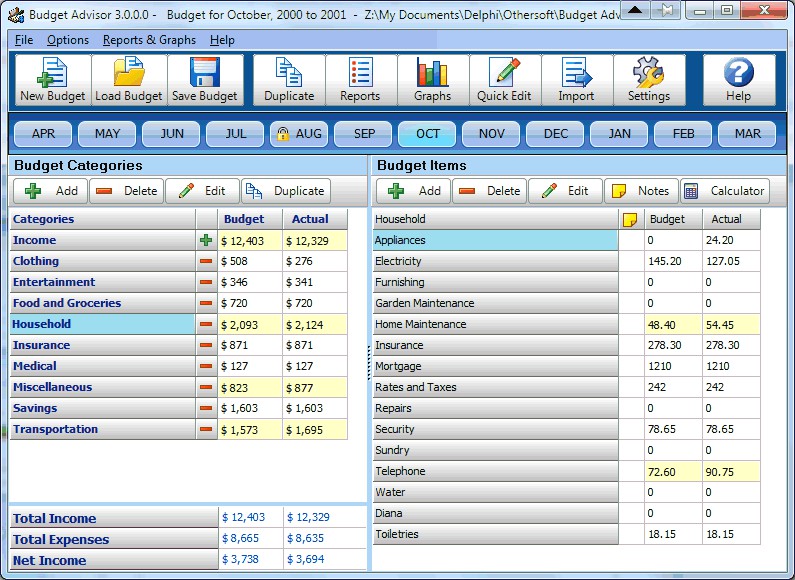Click the Electricity budget value 145.20

point(673,261)
